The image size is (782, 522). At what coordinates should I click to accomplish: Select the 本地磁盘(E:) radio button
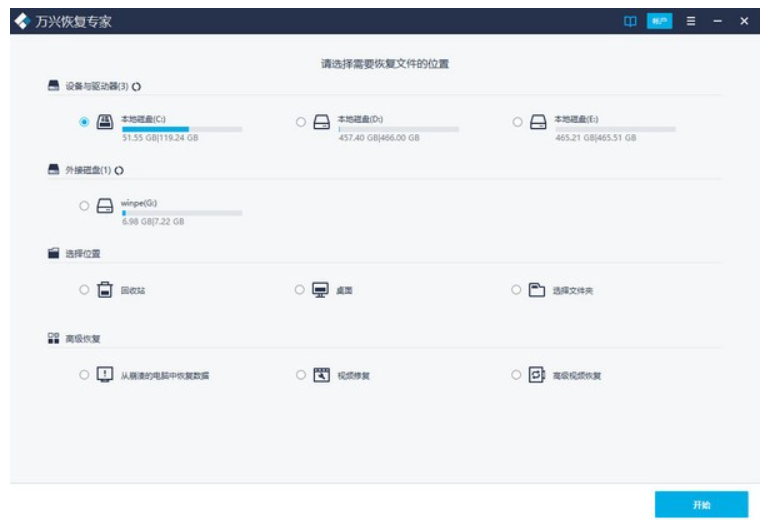point(517,122)
